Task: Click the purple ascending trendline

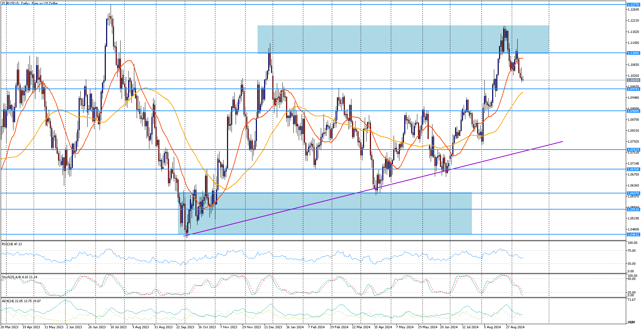Action: [x=374, y=188]
